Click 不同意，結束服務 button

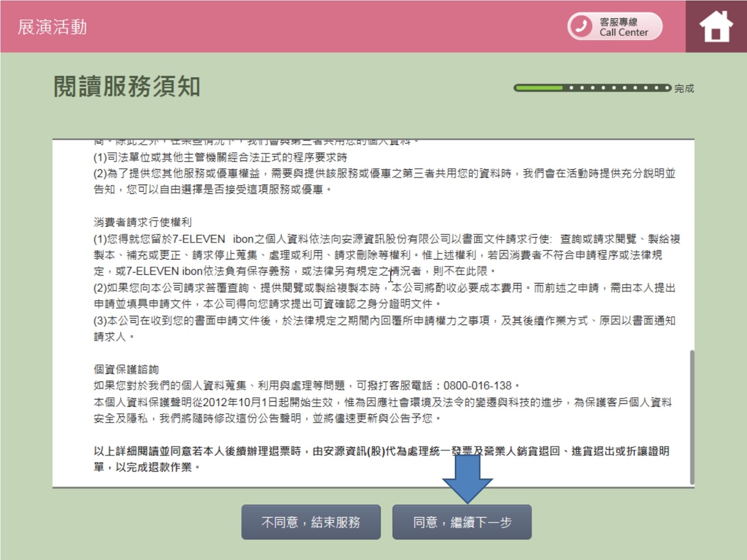click(x=311, y=522)
